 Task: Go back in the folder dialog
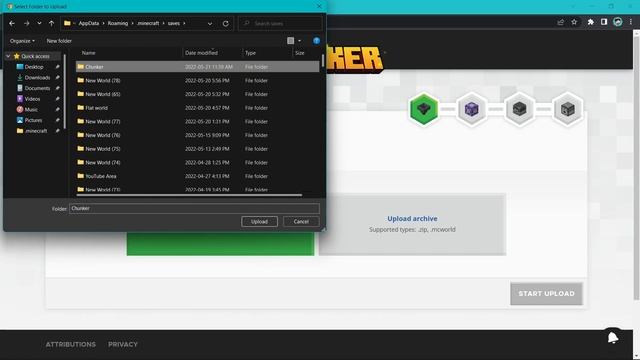tap(12, 24)
